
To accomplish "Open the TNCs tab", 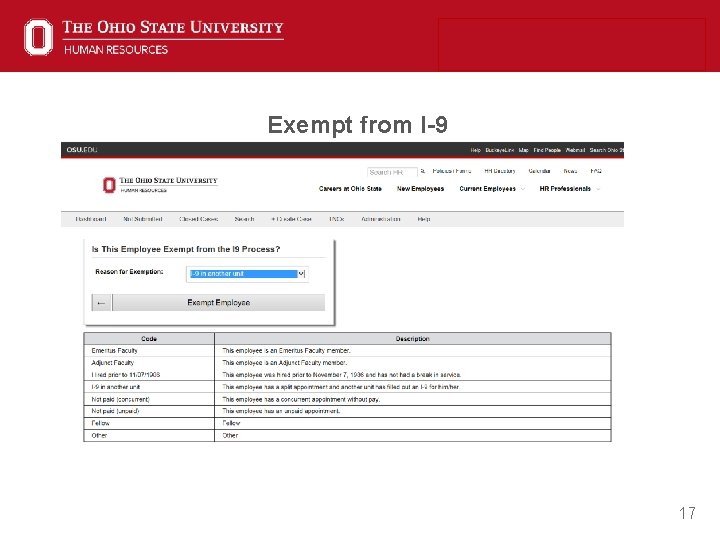I will point(337,219).
